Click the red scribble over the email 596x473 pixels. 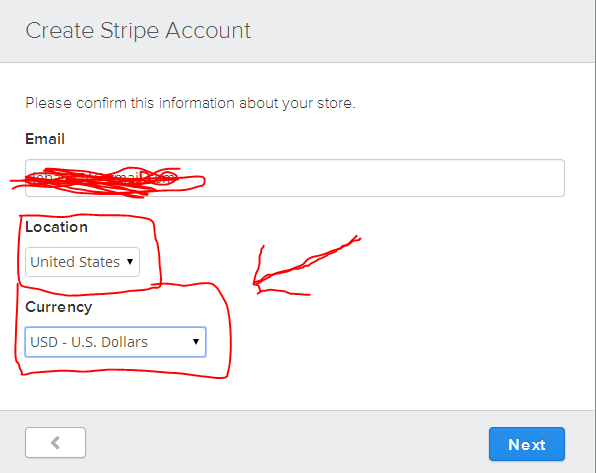[x=108, y=182]
